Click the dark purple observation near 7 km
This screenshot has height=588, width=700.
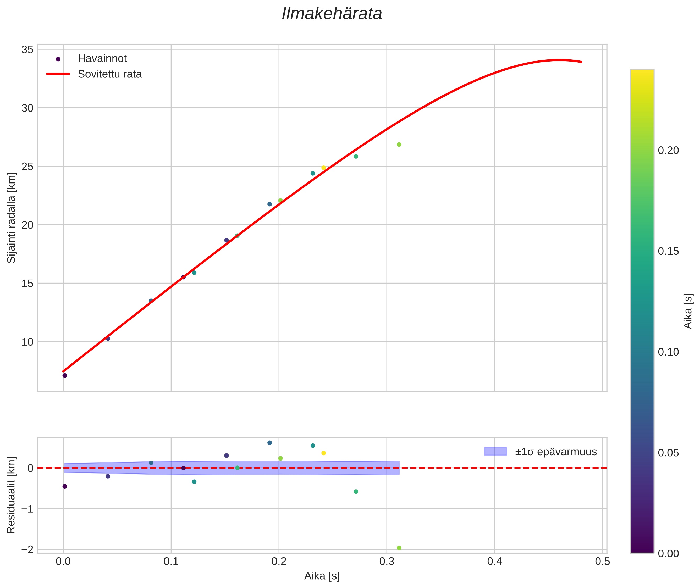[65, 375]
